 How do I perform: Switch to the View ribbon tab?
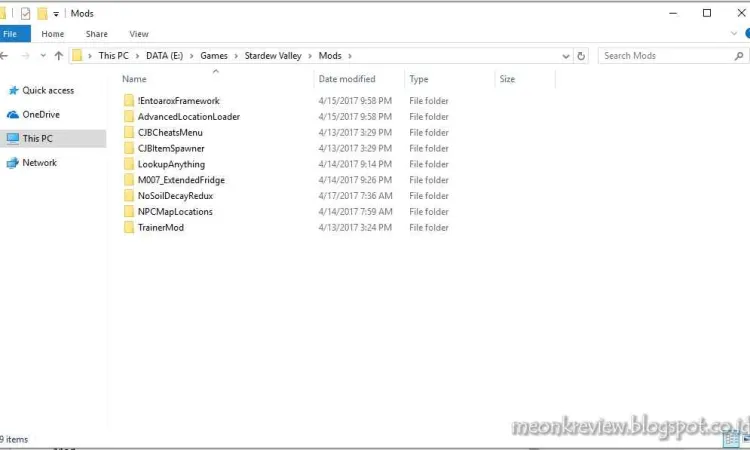pos(139,34)
